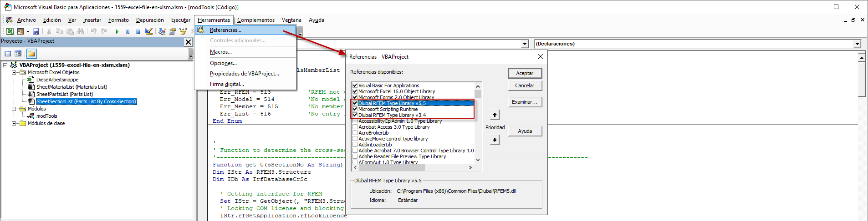Collapse the Módulos folder

(14, 109)
